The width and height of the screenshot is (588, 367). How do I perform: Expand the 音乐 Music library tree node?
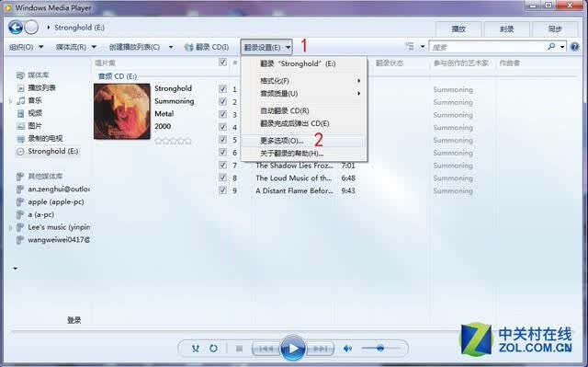tap(10, 100)
